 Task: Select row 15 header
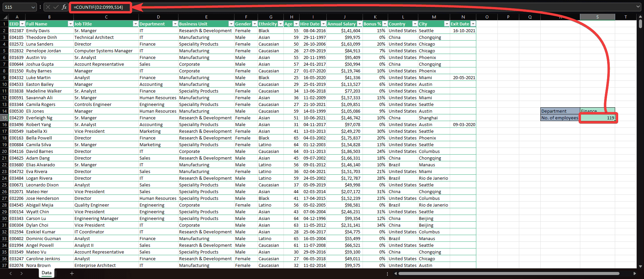4,118
